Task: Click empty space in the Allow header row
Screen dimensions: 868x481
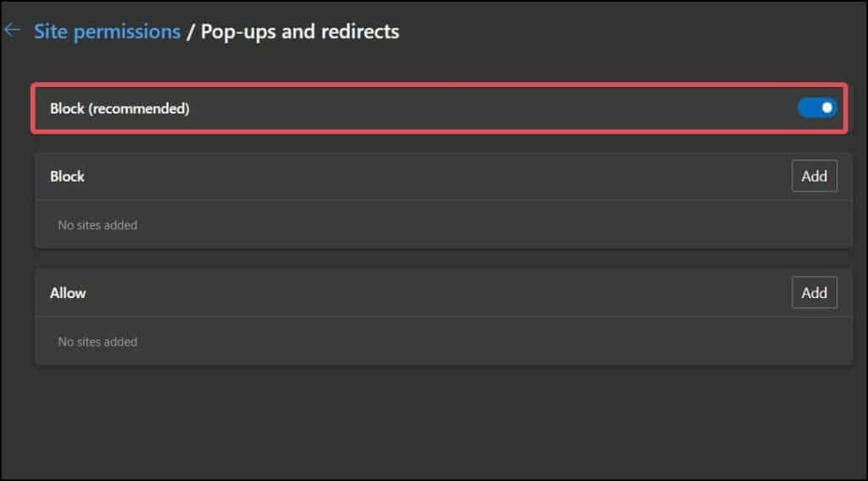Action: coord(424,293)
